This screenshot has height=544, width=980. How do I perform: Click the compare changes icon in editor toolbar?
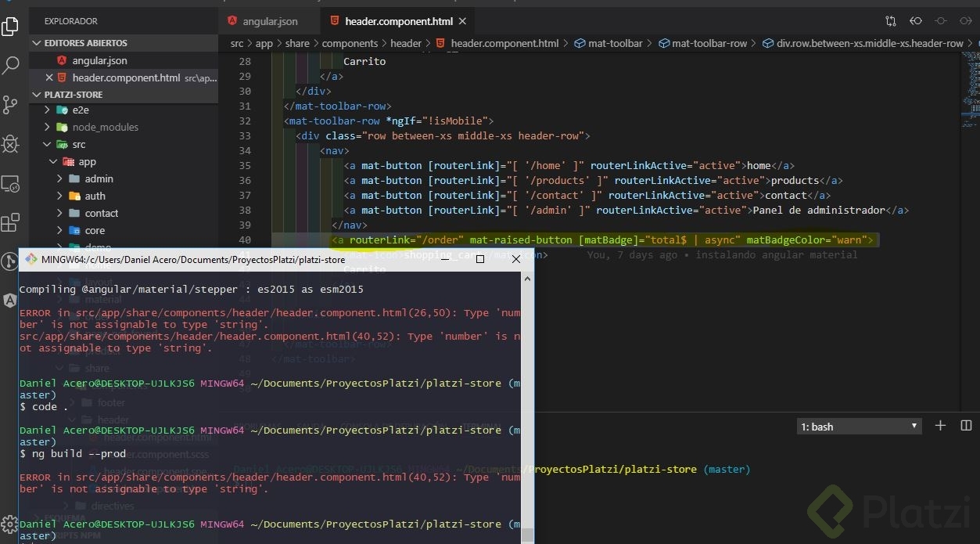891,21
